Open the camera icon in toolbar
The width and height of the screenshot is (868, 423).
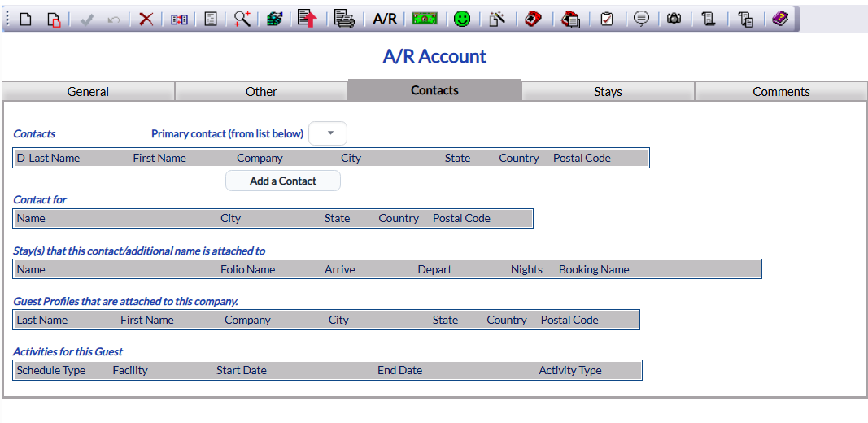pos(674,19)
